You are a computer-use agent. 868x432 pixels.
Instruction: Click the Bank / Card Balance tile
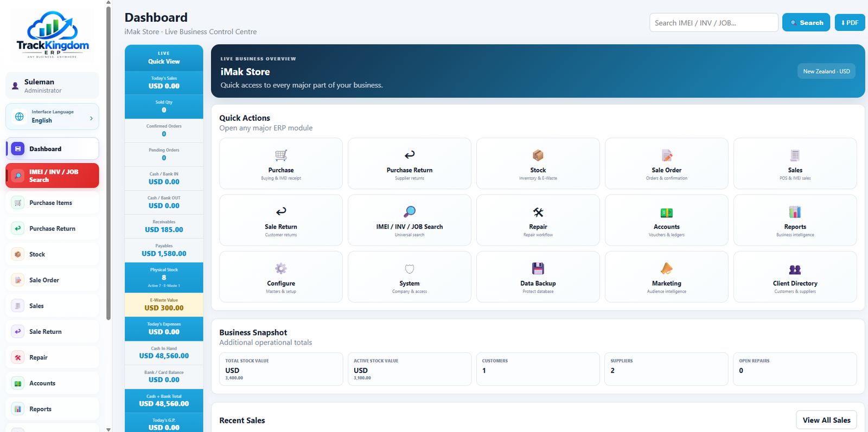[164, 377]
